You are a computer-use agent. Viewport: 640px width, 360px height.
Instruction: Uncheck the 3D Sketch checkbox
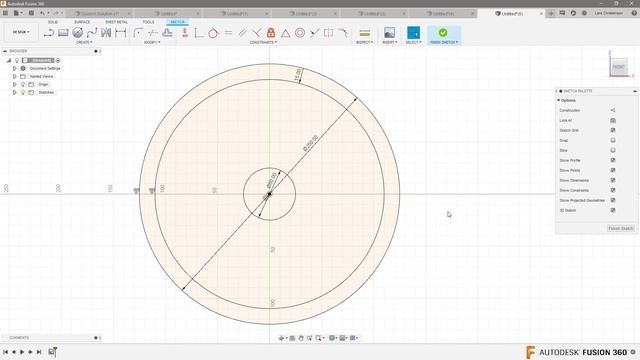click(x=613, y=210)
